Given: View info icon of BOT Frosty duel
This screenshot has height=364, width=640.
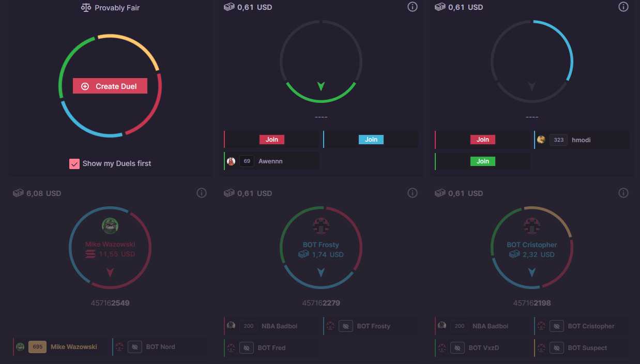Looking at the screenshot, I should click(x=412, y=193).
